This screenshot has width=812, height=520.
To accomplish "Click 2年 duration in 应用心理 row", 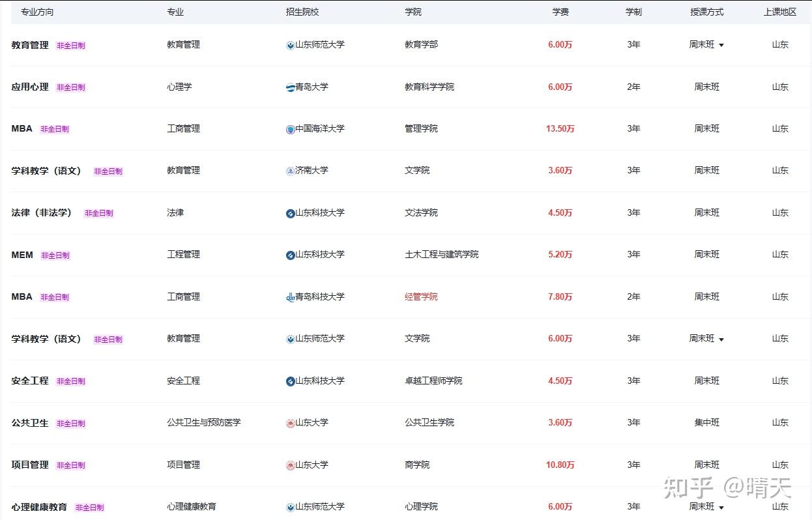I will tap(633, 87).
